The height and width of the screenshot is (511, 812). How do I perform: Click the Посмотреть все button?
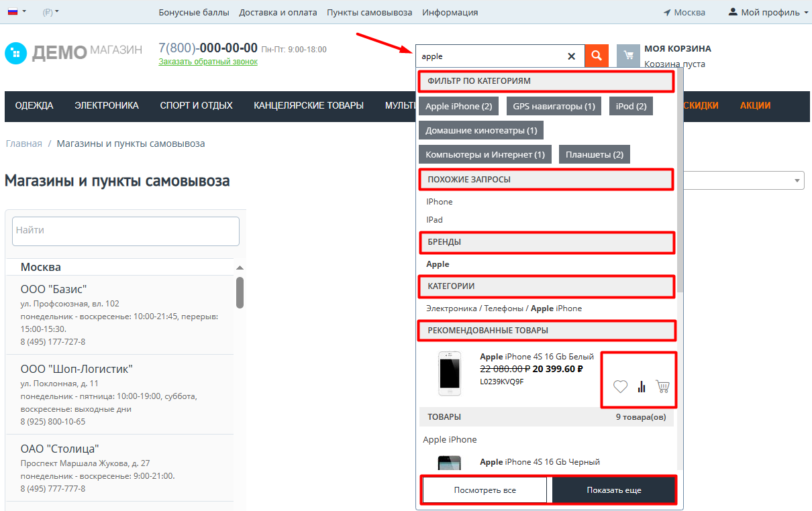[485, 490]
